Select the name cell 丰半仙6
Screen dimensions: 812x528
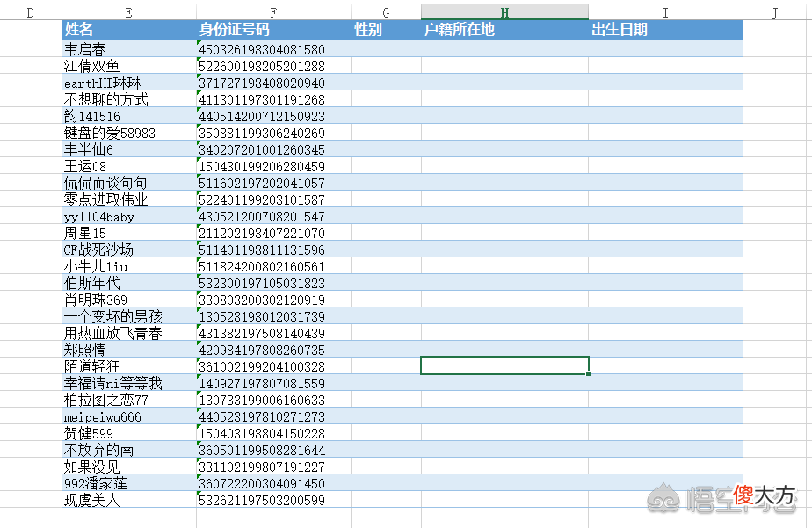pyautogui.click(x=129, y=149)
